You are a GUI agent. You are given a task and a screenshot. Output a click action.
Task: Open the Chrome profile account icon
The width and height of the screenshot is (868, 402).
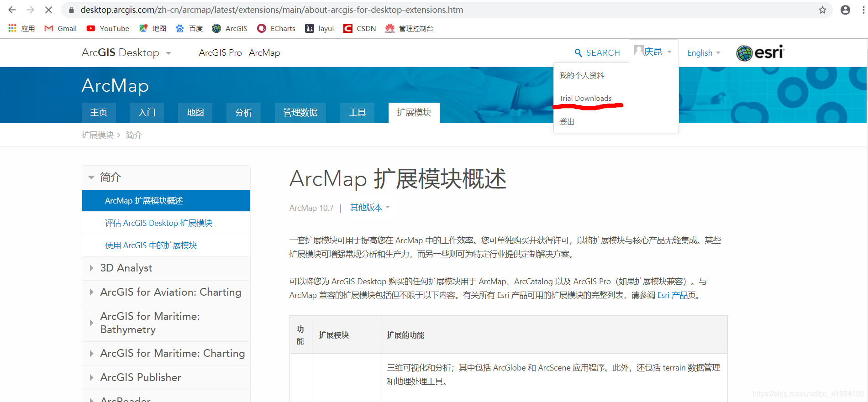coord(845,10)
